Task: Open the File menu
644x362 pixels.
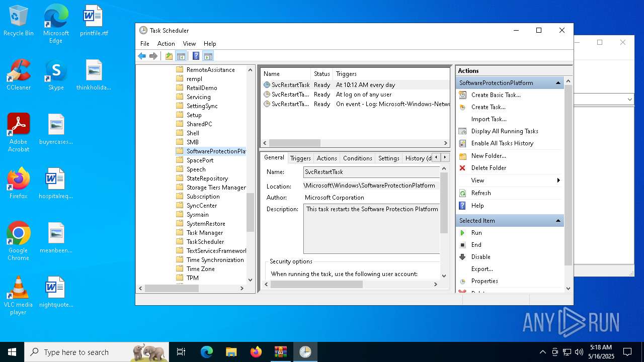Action: 145,44
